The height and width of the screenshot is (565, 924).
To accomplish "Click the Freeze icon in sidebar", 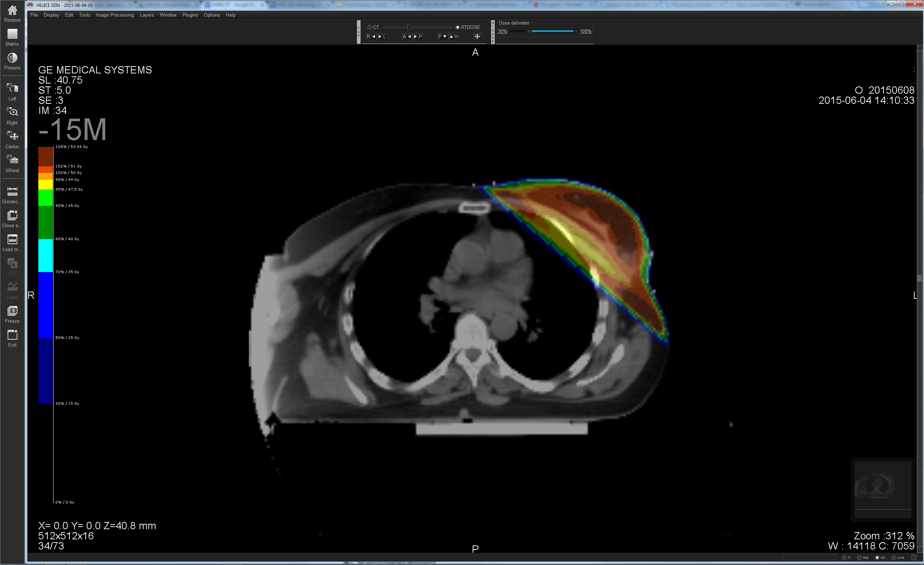I will pyautogui.click(x=12, y=311).
